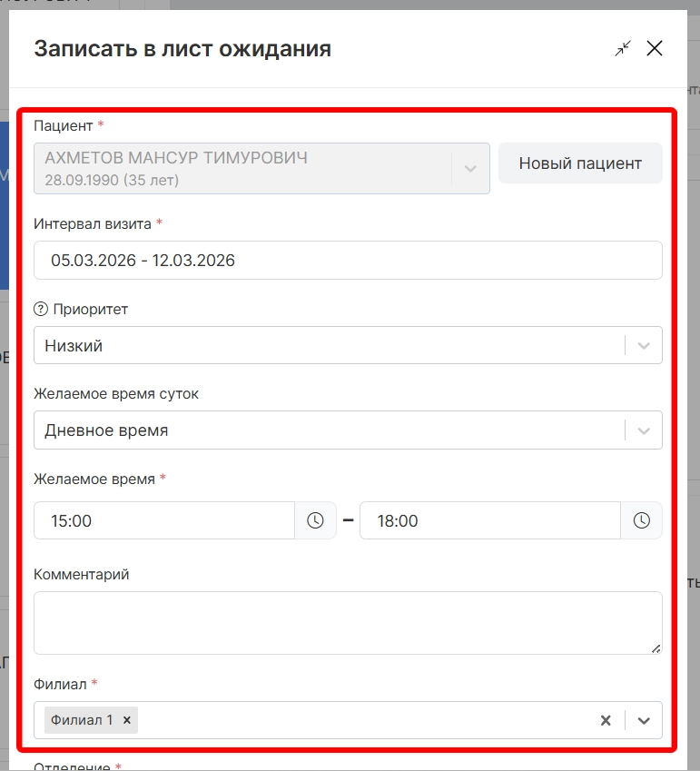The height and width of the screenshot is (771, 700).
Task: Click the resize handle of the Комментарий box
Action: click(656, 648)
